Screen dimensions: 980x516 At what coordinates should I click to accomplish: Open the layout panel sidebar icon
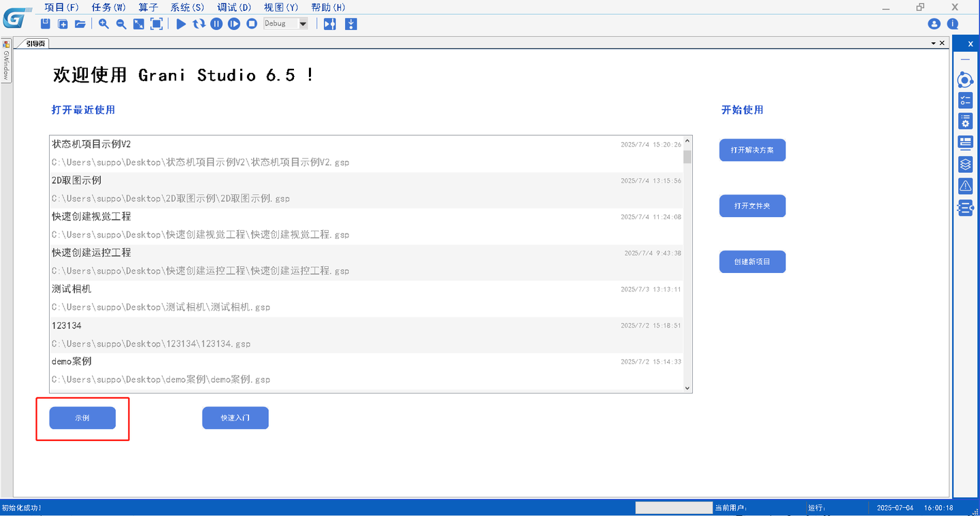click(x=965, y=142)
